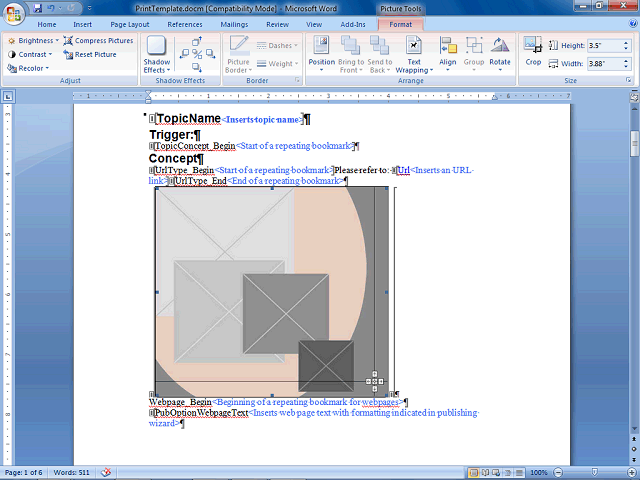Nudge shadow left icon
Viewport: 640px width, 480px height.
click(x=184, y=53)
